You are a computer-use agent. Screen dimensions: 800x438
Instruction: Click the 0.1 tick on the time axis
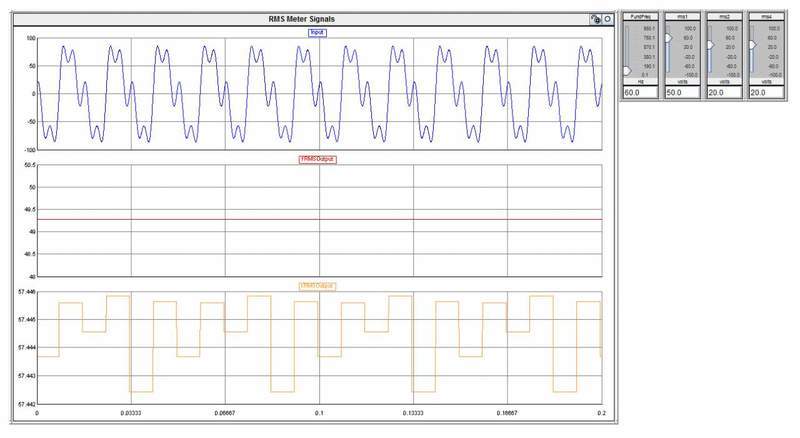319,411
